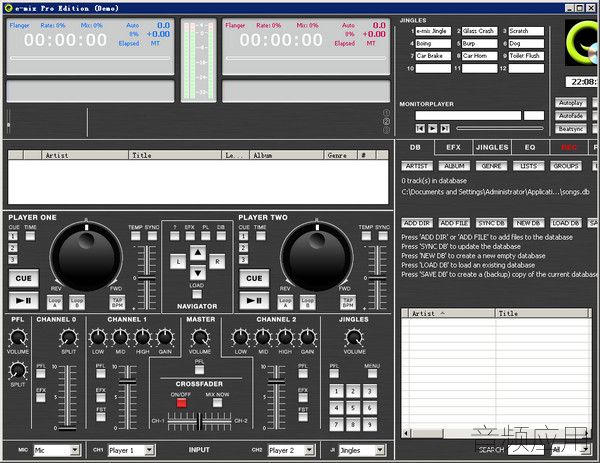This screenshot has height=463, width=600.
Task: Click Player Two Loop A button
Action: pos(285,302)
